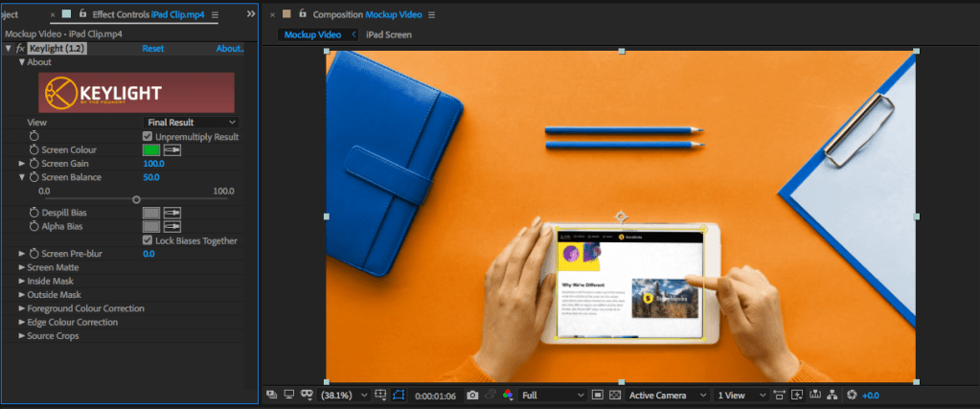This screenshot has width=980, height=409.
Task: Open the magnification 38.1% dropdown
Action: click(x=343, y=396)
